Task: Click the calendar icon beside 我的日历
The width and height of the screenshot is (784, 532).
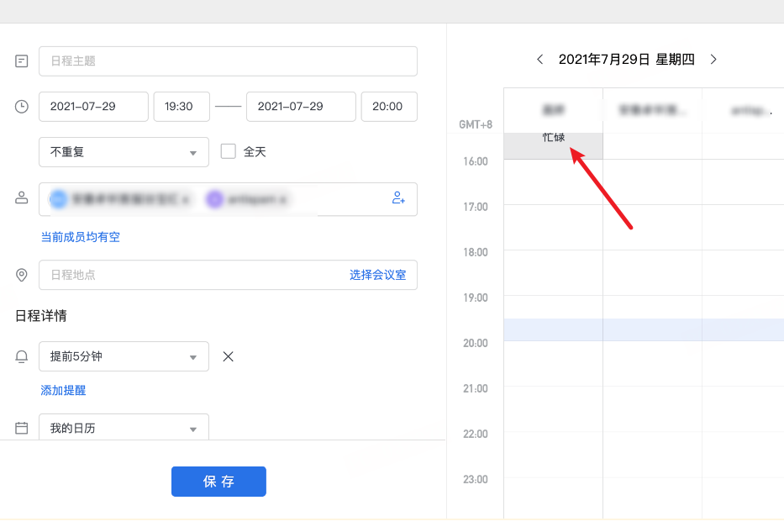Action: [x=22, y=428]
